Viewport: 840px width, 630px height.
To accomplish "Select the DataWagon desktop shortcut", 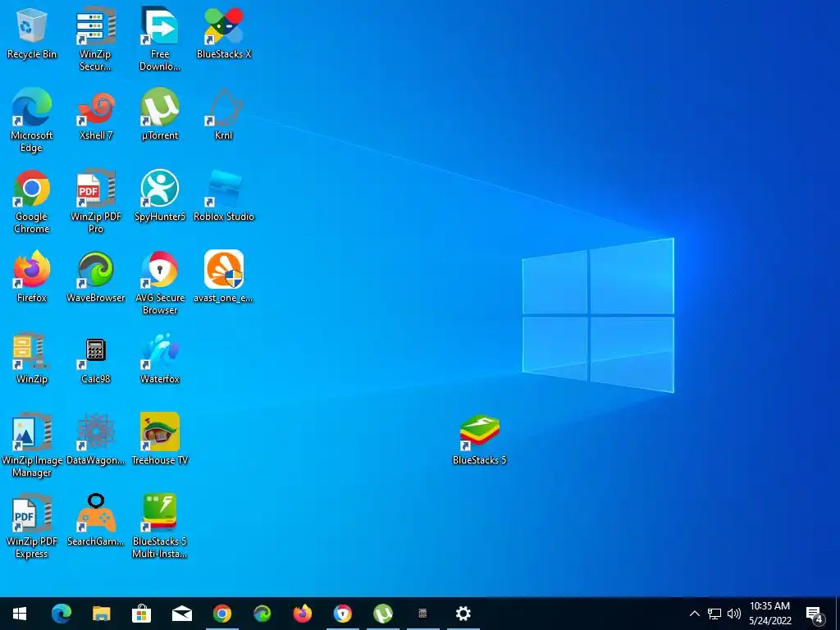I will tap(95, 440).
